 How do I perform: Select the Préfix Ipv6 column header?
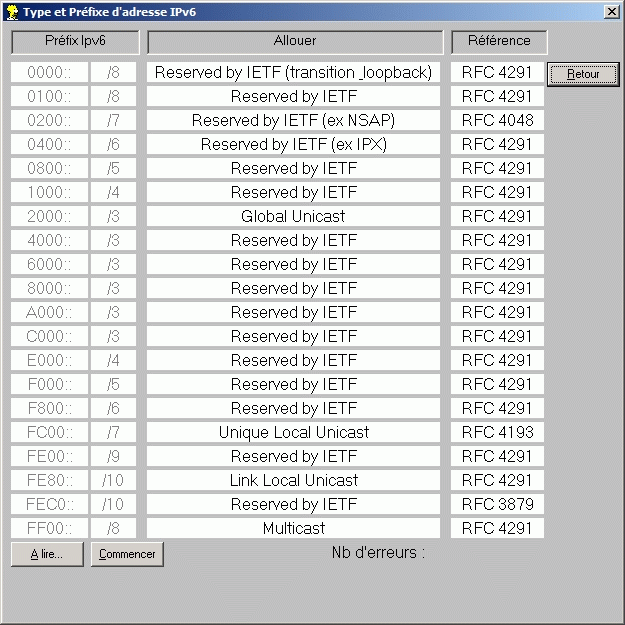point(75,41)
